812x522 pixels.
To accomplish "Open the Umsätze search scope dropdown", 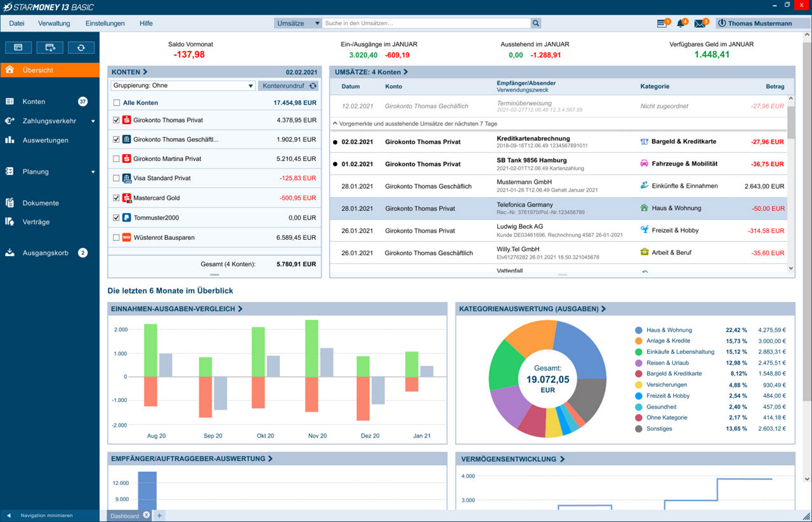I will coord(298,23).
